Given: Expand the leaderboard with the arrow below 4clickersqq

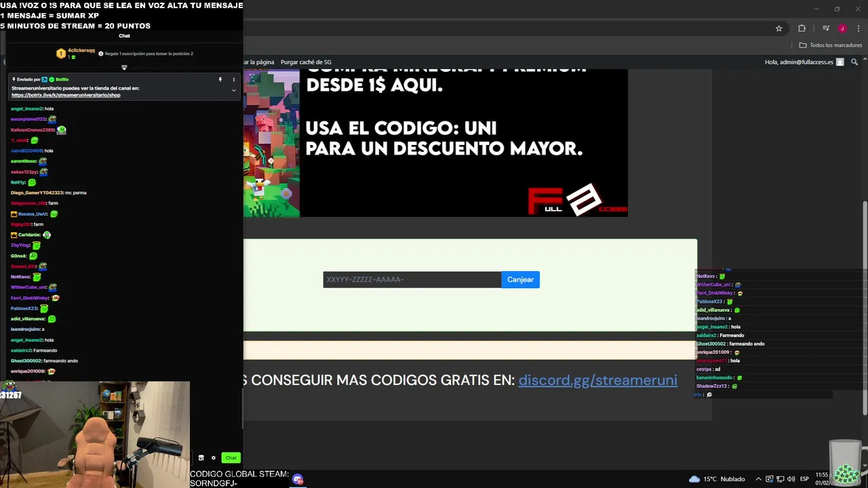Looking at the screenshot, I should pos(124,67).
